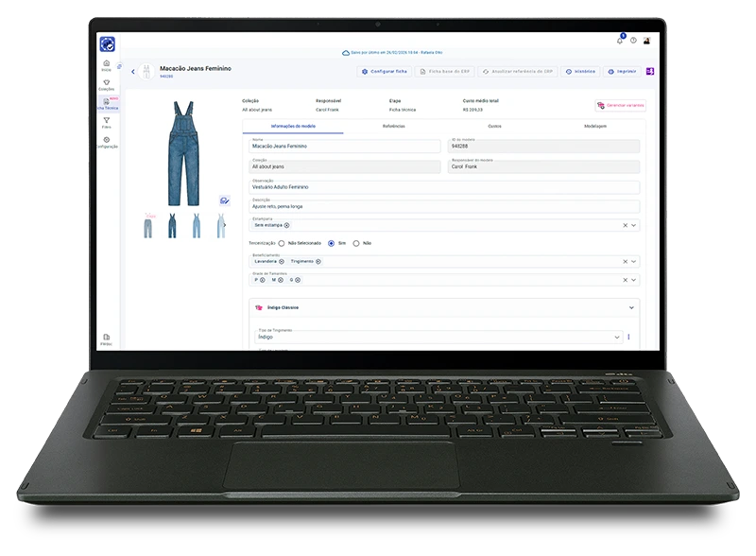The width and height of the screenshot is (756, 556).
Task: Switch to Informações do modelo tab
Action: [x=293, y=127]
